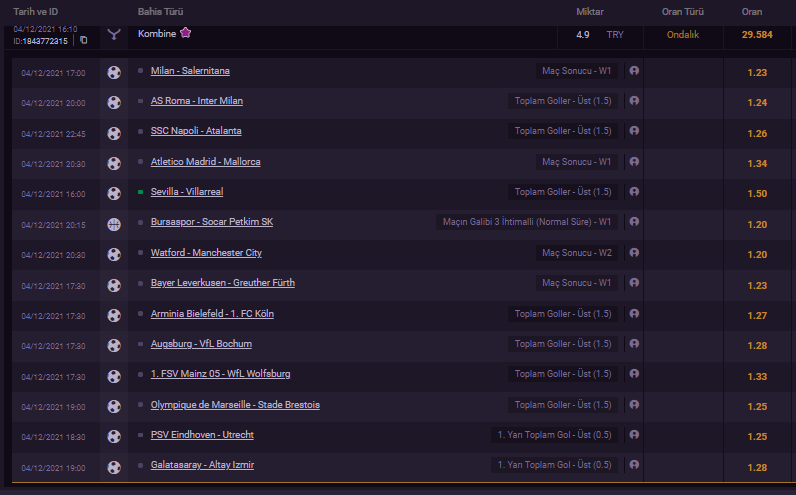Open the Milan - Salernitana match link
Image resolution: width=796 pixels, height=495 pixels.
click(x=190, y=71)
